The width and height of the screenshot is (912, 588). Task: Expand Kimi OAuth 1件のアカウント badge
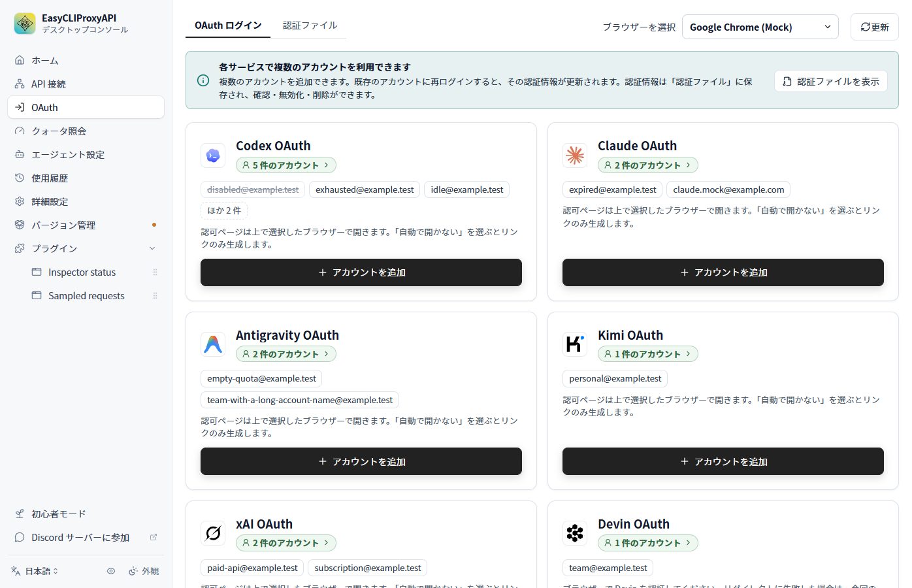(648, 354)
